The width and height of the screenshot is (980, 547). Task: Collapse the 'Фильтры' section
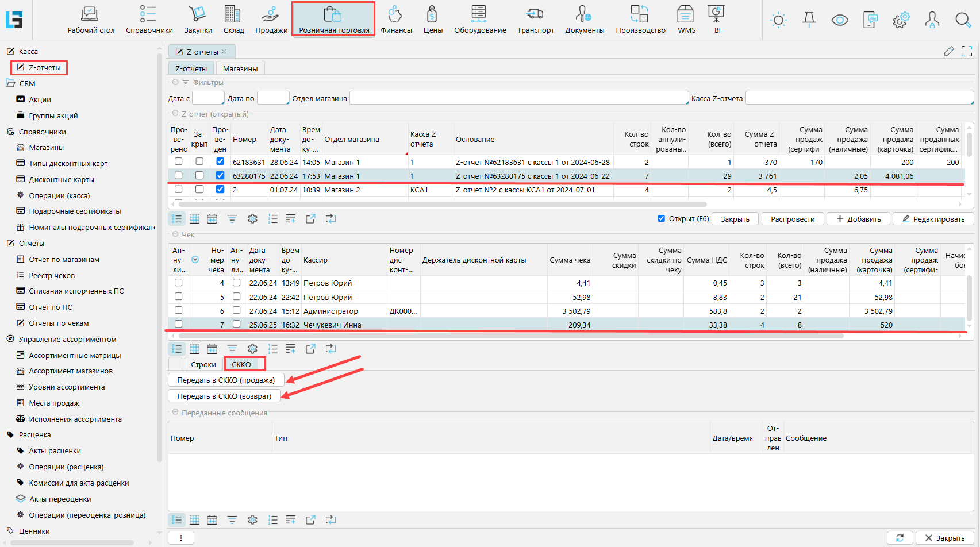(x=175, y=83)
